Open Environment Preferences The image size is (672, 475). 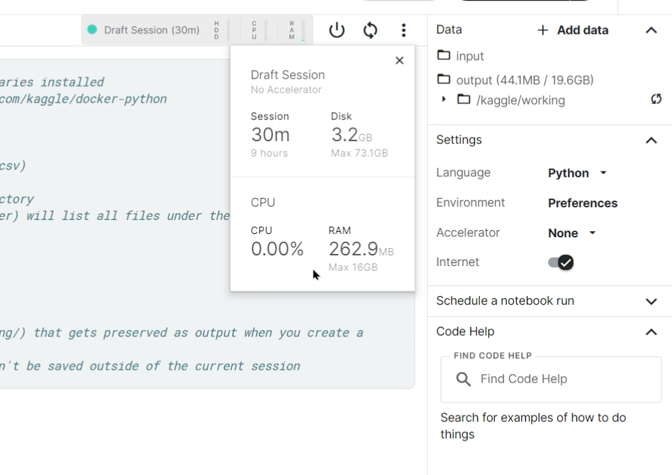582,203
